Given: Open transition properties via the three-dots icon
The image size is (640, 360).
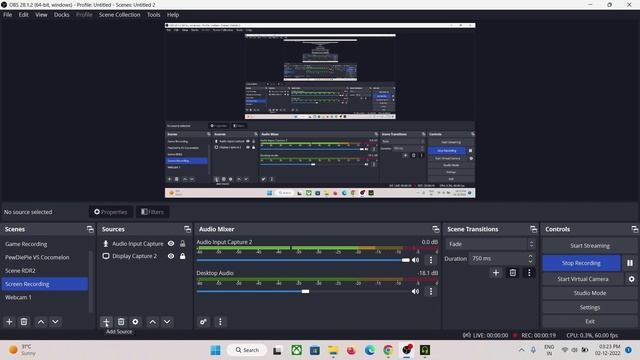Looking at the screenshot, I should (x=529, y=273).
